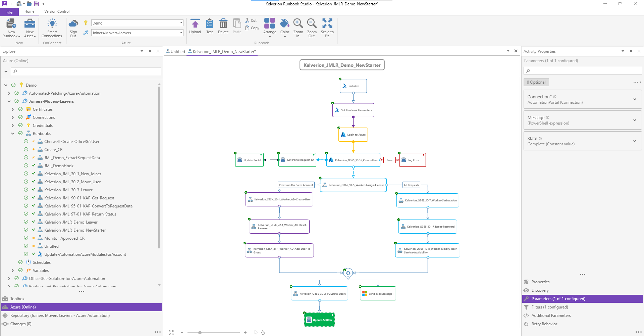Image resolution: width=644 pixels, height=336 pixels.
Task: Click the Parameters search field
Action: [x=583, y=71]
